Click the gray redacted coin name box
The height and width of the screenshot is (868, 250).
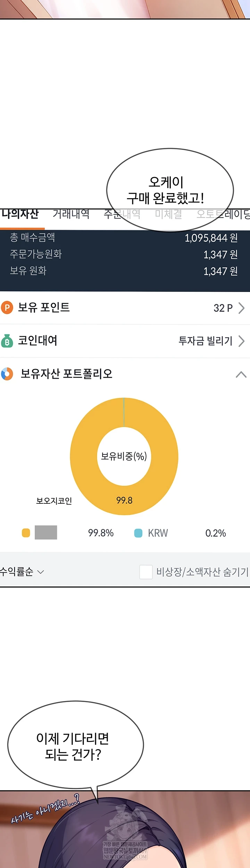pyautogui.click(x=46, y=533)
